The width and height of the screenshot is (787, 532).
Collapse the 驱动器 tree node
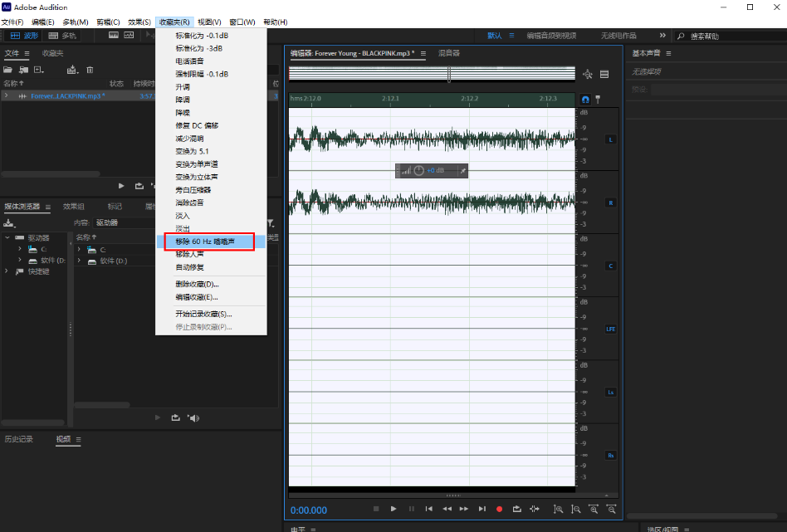pos(7,237)
